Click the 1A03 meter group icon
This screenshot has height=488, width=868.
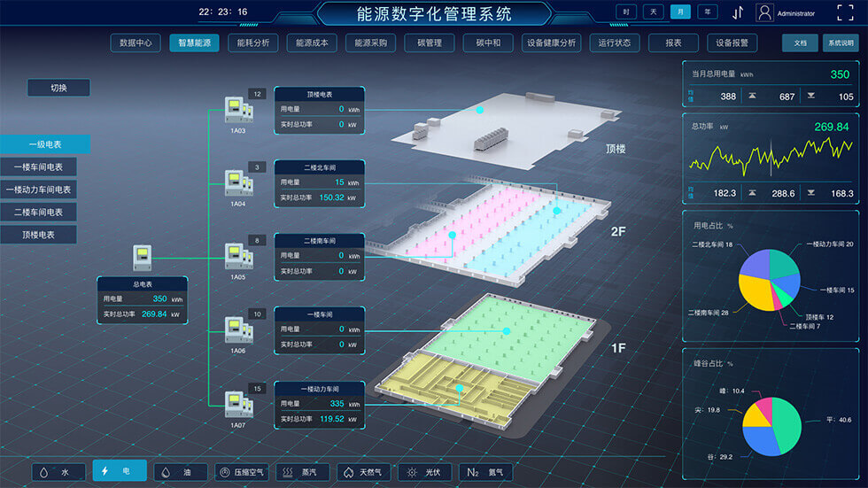point(236,109)
